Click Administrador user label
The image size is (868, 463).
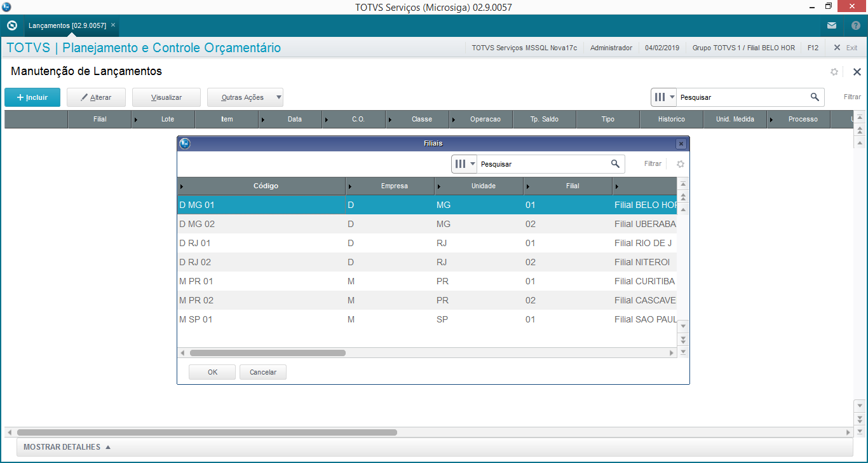611,48
